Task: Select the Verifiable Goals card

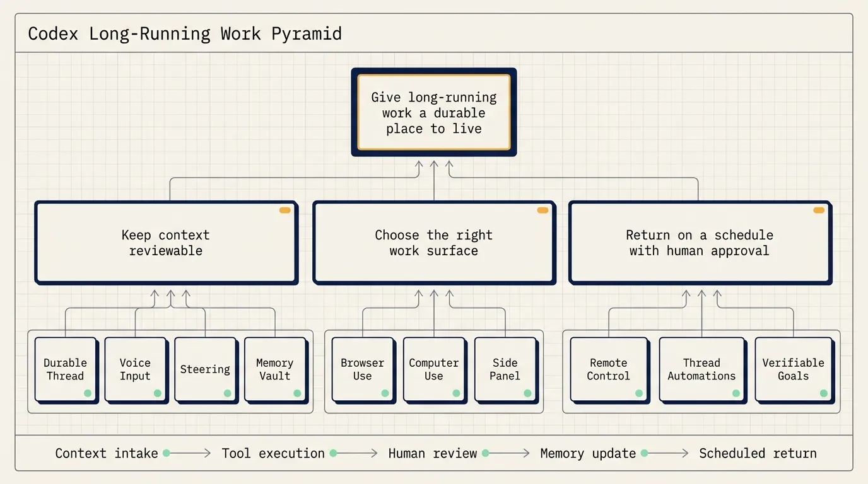Action: point(794,370)
